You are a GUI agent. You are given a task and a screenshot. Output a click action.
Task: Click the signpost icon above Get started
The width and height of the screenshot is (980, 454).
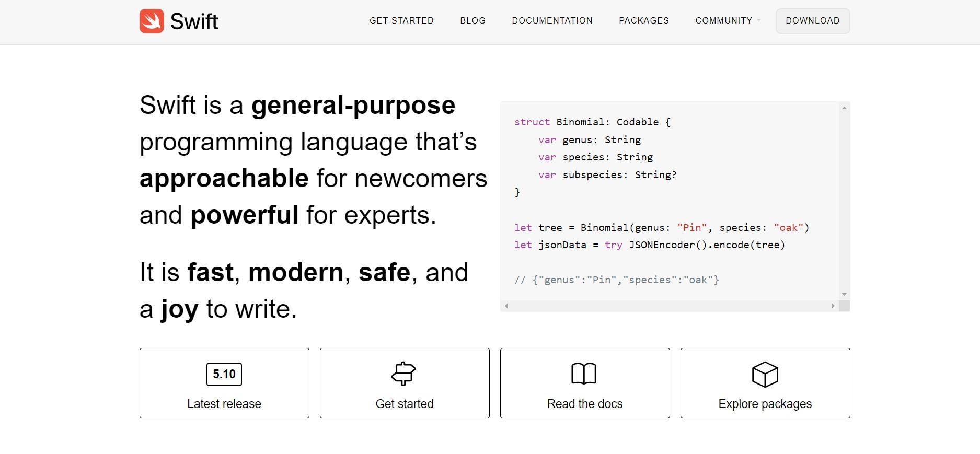click(x=403, y=374)
